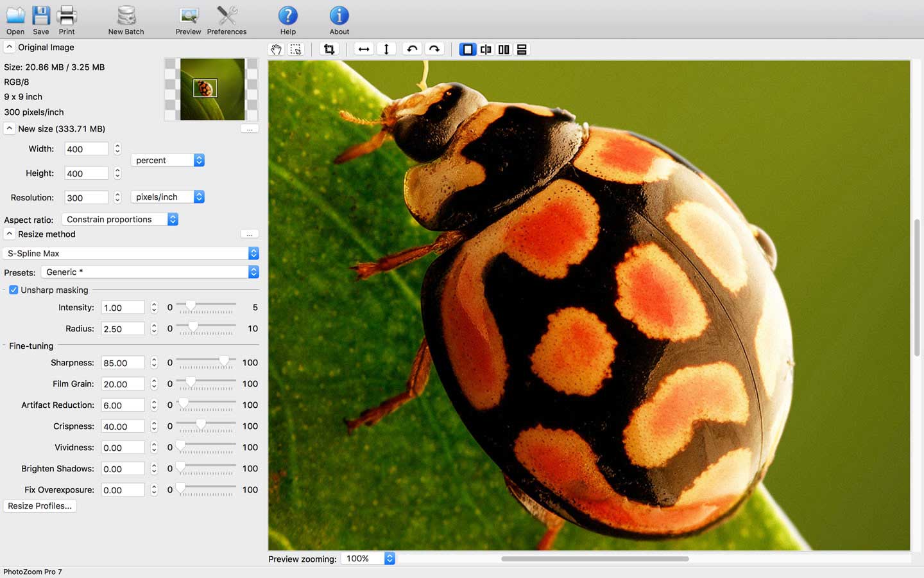Disable the Unsharp masking checkbox
Image resolution: width=924 pixels, height=578 pixels.
[x=13, y=290]
